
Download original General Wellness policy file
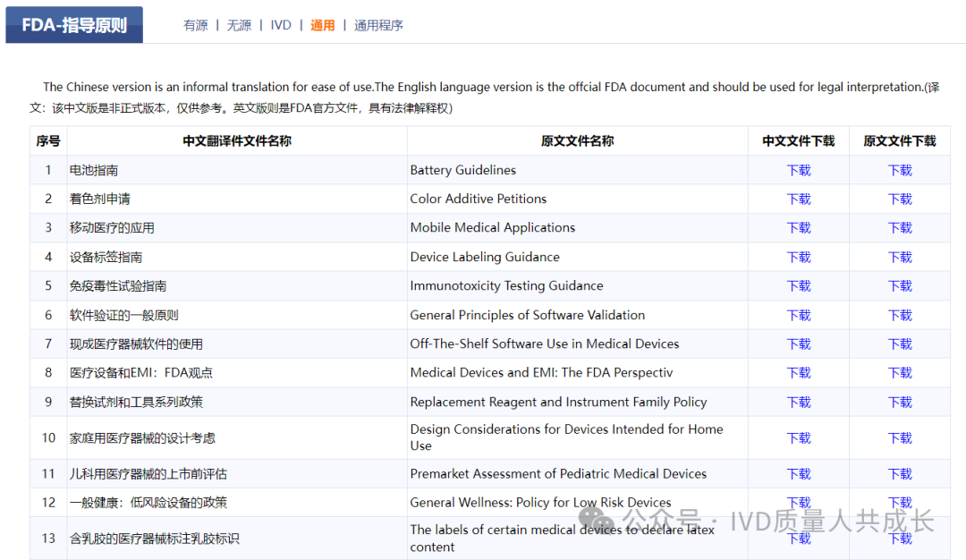tap(900, 503)
